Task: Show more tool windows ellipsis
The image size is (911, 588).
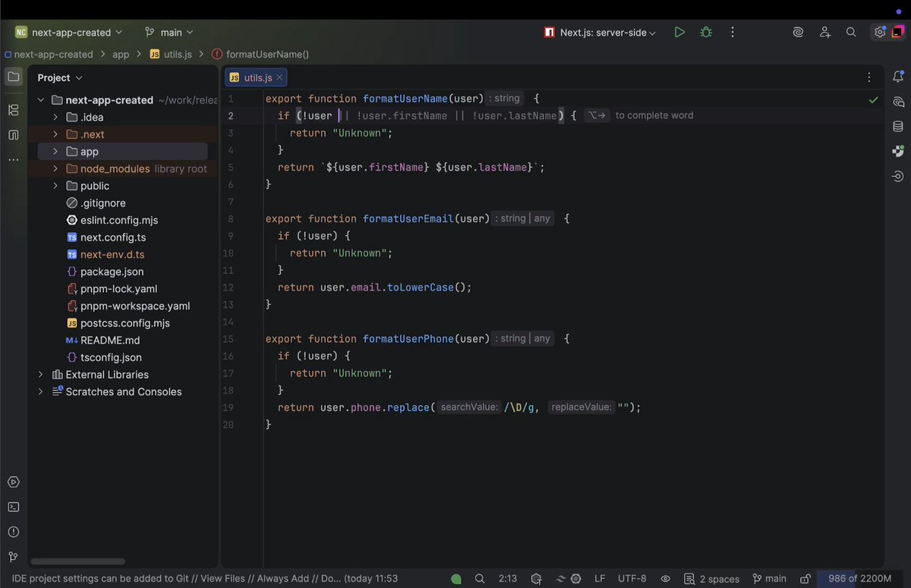Action: click(14, 160)
